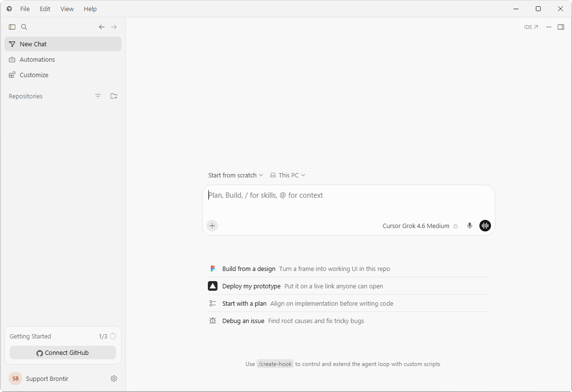Click the Getting Started header
Viewport: 572px width, 392px height.
click(30, 336)
